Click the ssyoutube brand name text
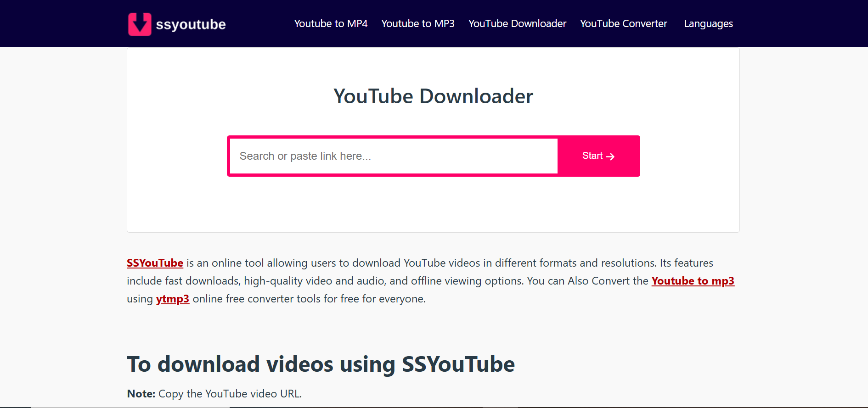The image size is (868, 408). click(191, 24)
